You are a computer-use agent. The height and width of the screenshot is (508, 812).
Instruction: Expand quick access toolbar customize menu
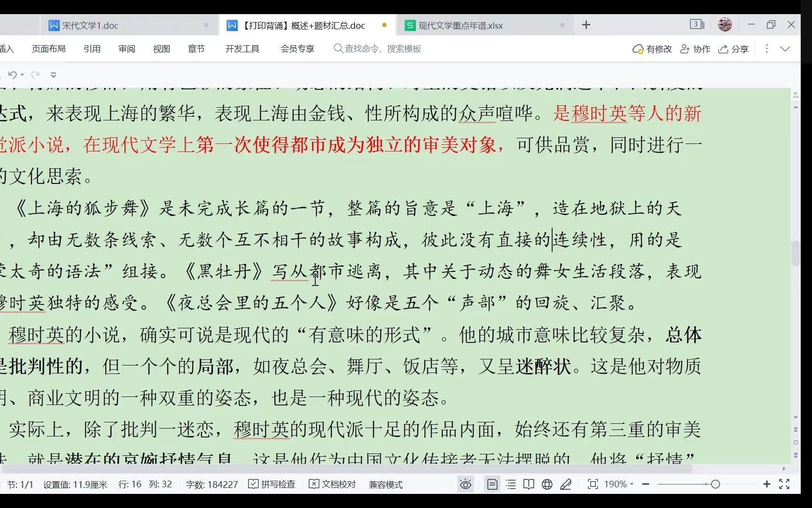[54, 75]
